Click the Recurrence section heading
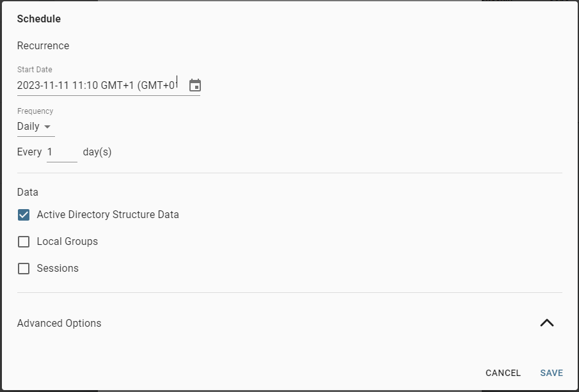 point(44,46)
